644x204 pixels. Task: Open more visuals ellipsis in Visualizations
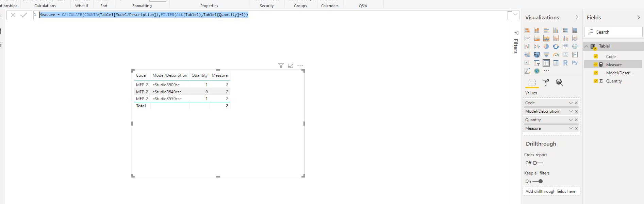[x=546, y=71]
